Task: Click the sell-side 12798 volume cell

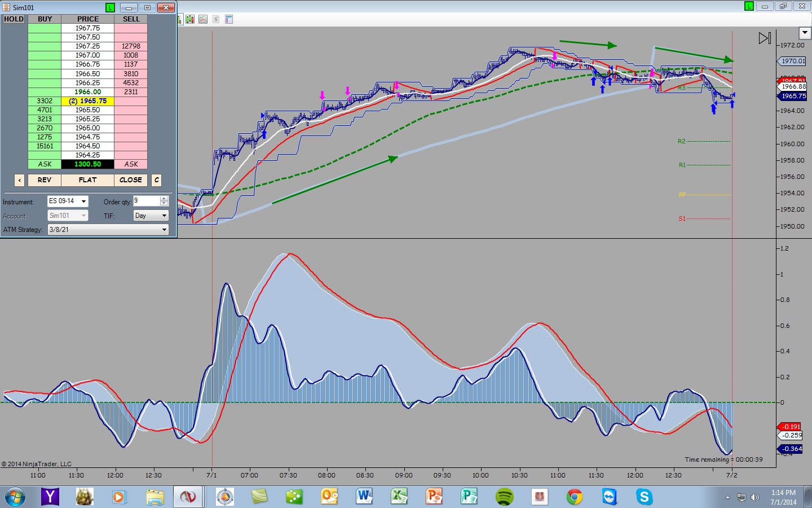Action: [x=131, y=46]
